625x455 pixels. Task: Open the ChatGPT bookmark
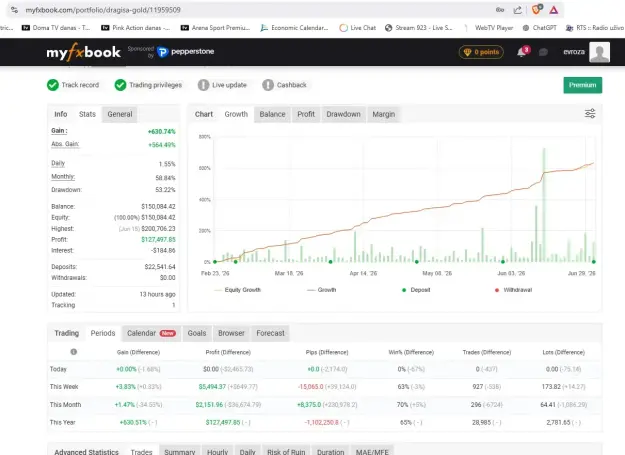click(x=539, y=28)
